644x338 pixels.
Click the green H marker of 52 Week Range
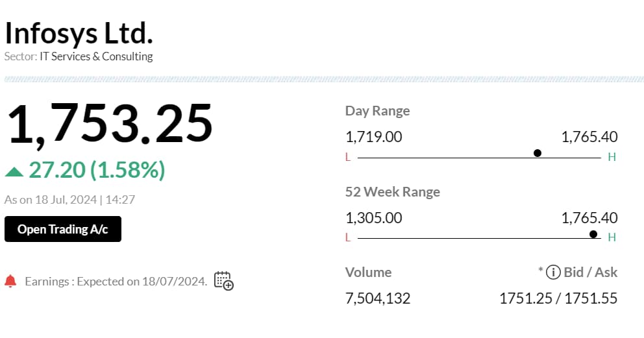coord(612,237)
